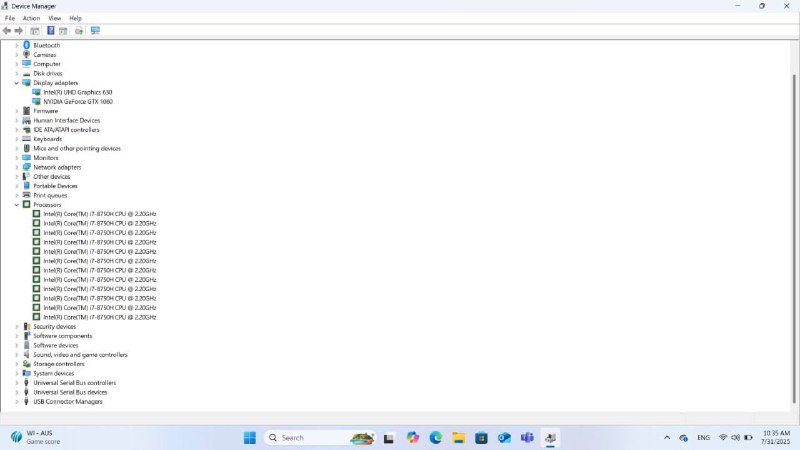This screenshot has width=800, height=450.
Task: Collapse the Processors category
Action: pyautogui.click(x=16, y=205)
